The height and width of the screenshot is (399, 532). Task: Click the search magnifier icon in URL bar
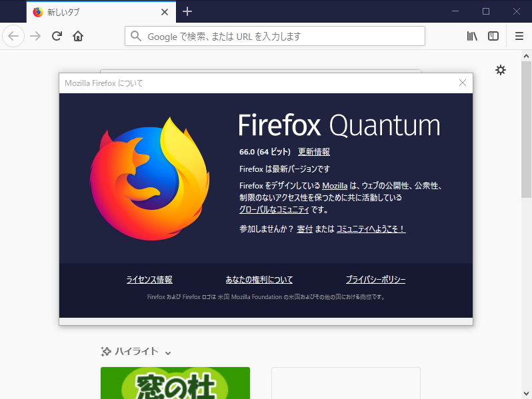coord(136,36)
